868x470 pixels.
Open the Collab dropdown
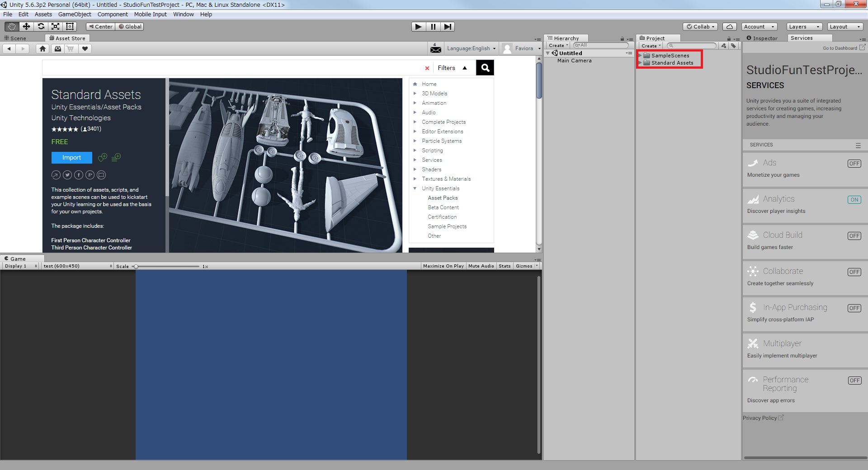tap(701, 27)
